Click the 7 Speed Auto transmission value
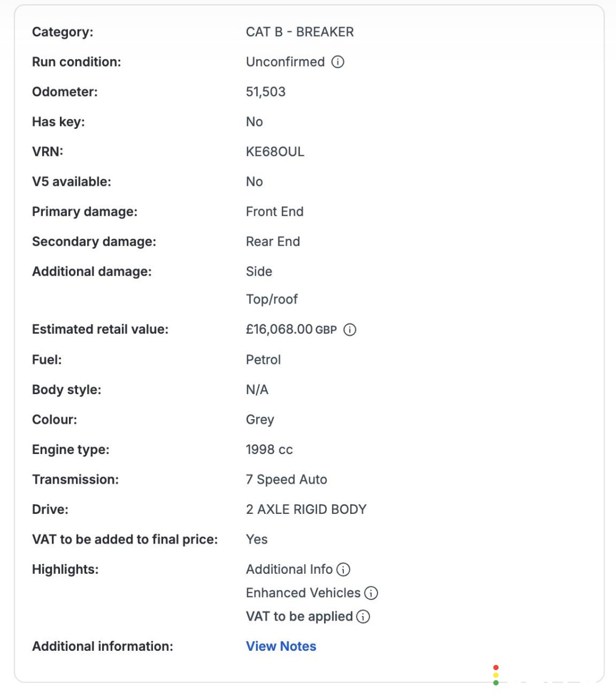616x693 pixels. (x=286, y=480)
